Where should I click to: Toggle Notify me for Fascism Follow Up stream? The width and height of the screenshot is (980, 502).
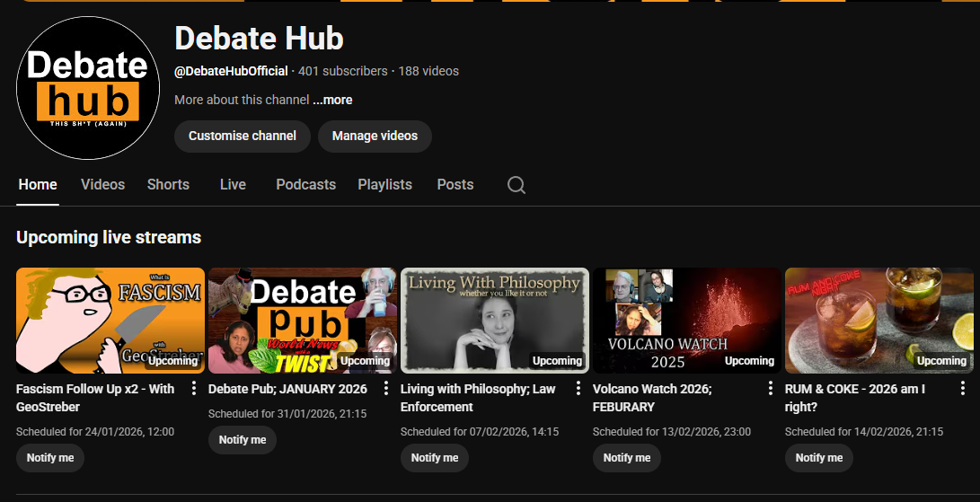[50, 458]
